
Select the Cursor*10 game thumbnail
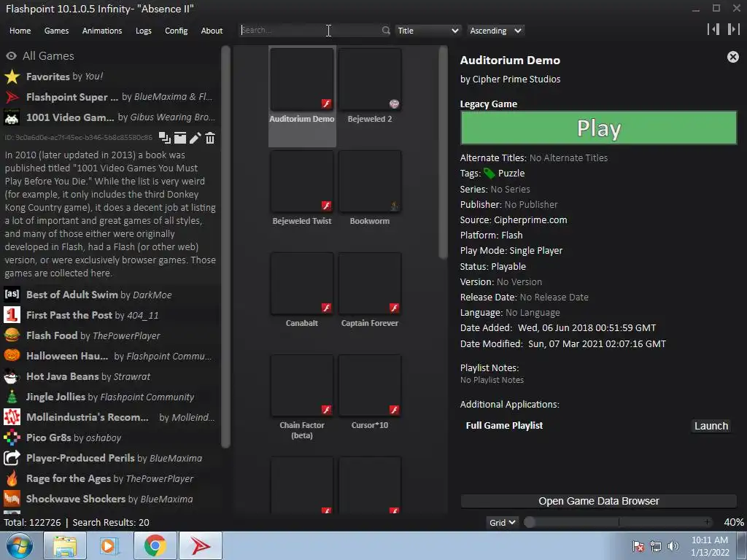point(370,386)
